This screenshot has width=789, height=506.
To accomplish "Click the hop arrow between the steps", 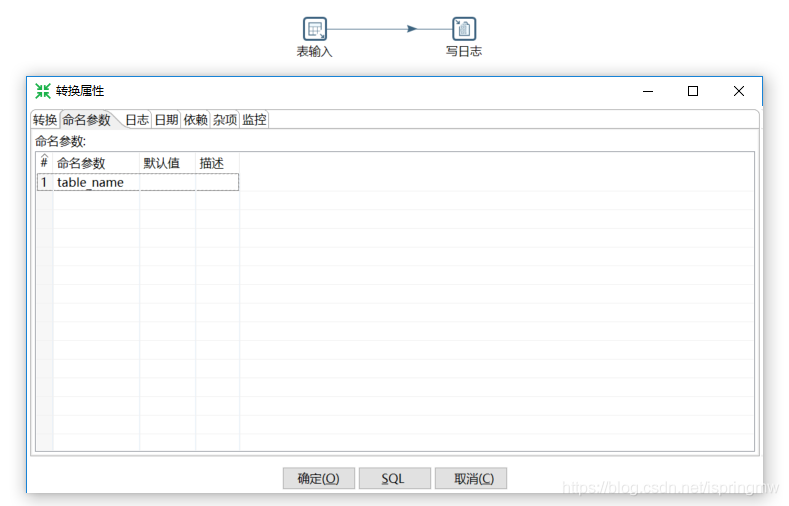I will pyautogui.click(x=412, y=29).
